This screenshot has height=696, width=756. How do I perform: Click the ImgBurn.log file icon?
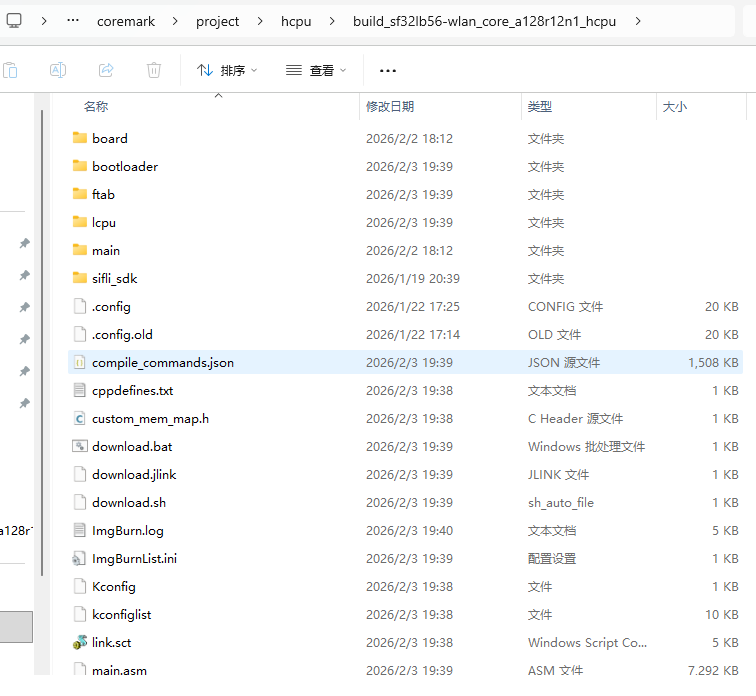point(80,530)
